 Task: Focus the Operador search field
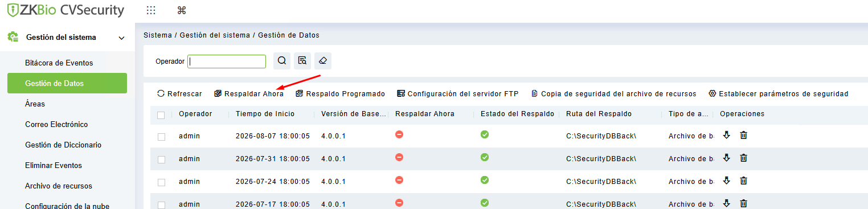227,62
